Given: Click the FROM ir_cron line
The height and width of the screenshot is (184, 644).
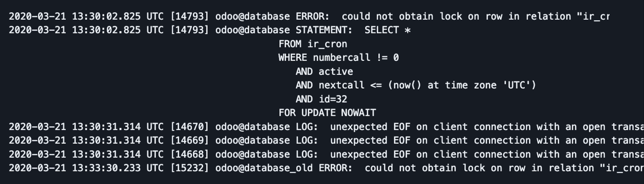Looking at the screenshot, I should (313, 44).
